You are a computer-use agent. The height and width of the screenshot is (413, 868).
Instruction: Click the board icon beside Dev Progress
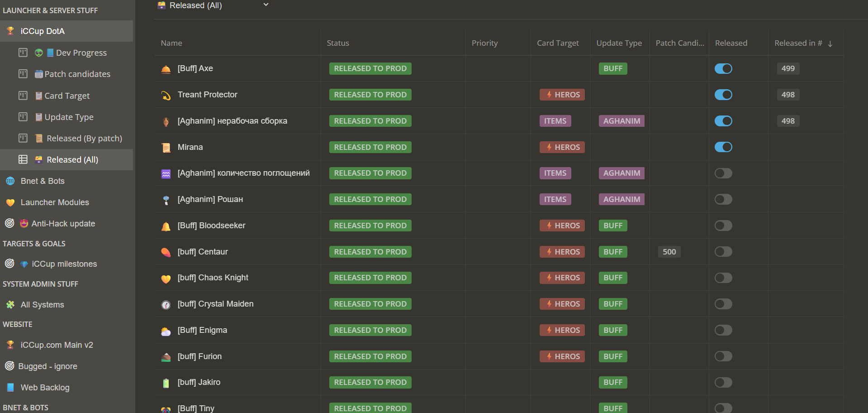(x=23, y=53)
